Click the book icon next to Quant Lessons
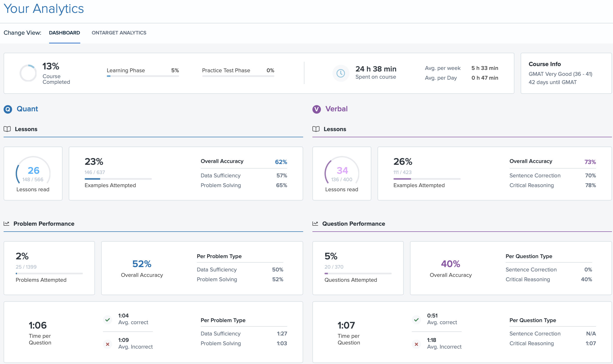Image resolution: width=613 pixels, height=364 pixels. (7, 129)
